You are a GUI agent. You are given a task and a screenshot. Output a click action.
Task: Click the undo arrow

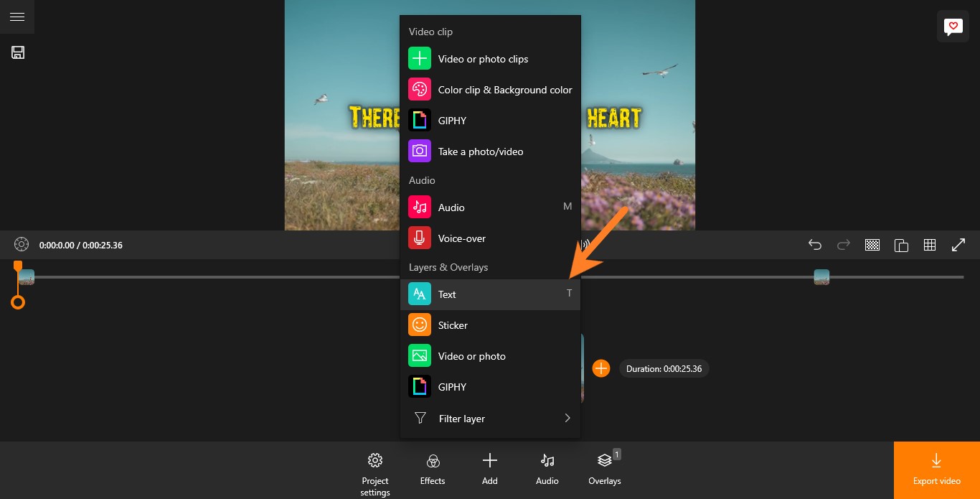pos(815,245)
